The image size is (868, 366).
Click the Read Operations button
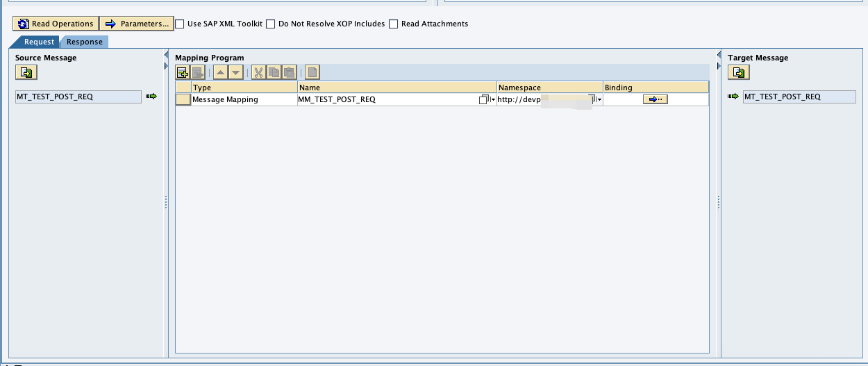point(56,24)
